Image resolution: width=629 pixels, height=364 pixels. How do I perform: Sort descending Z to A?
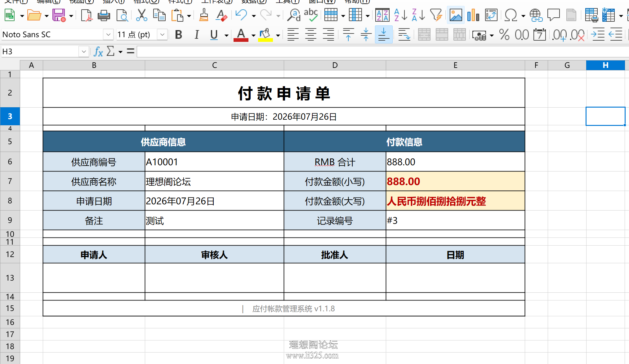pos(418,15)
